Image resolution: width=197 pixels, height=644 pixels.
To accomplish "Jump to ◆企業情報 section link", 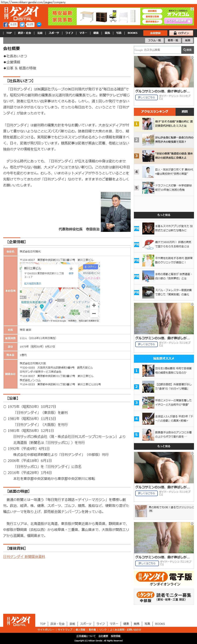I will [x=12, y=62].
